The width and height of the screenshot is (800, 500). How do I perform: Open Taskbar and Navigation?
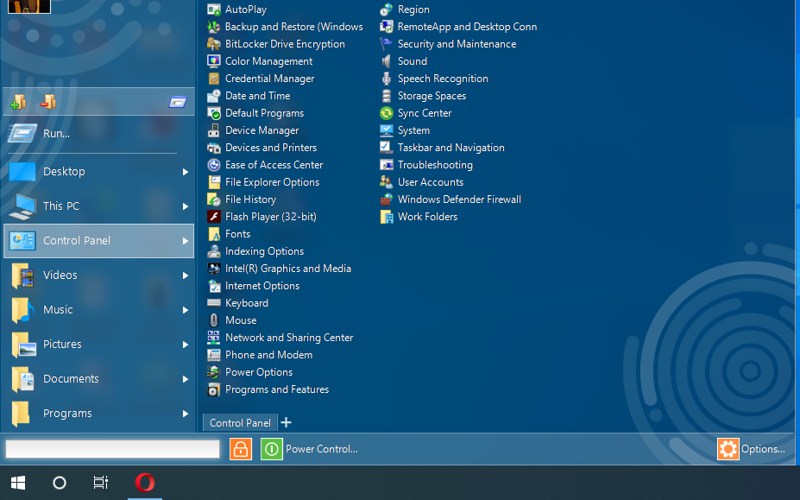(x=442, y=148)
